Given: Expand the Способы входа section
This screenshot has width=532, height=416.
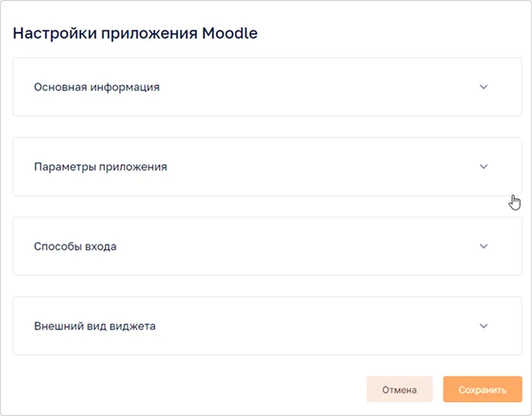Looking at the screenshot, I should pos(256,246).
